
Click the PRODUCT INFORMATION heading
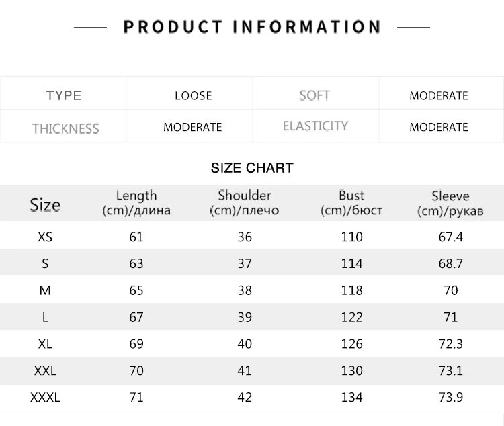click(252, 27)
